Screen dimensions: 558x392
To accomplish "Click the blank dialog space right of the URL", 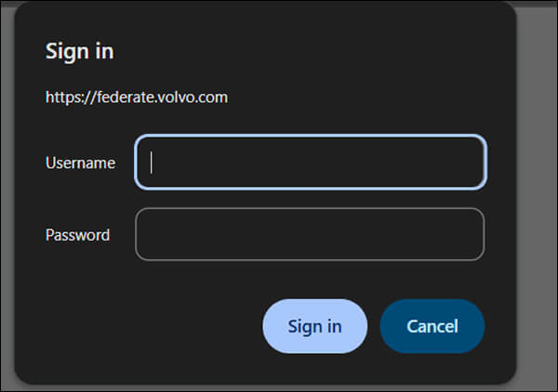I will (372, 97).
